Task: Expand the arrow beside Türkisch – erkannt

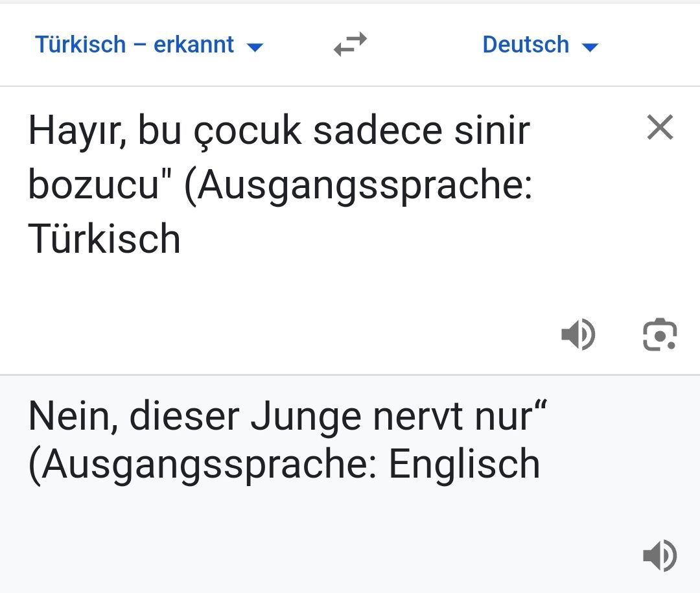Action: (x=255, y=47)
